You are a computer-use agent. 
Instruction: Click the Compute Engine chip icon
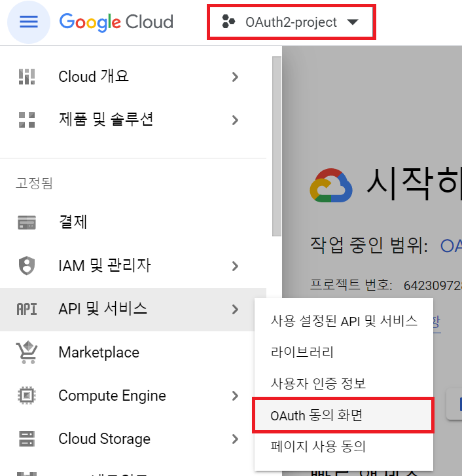click(27, 395)
